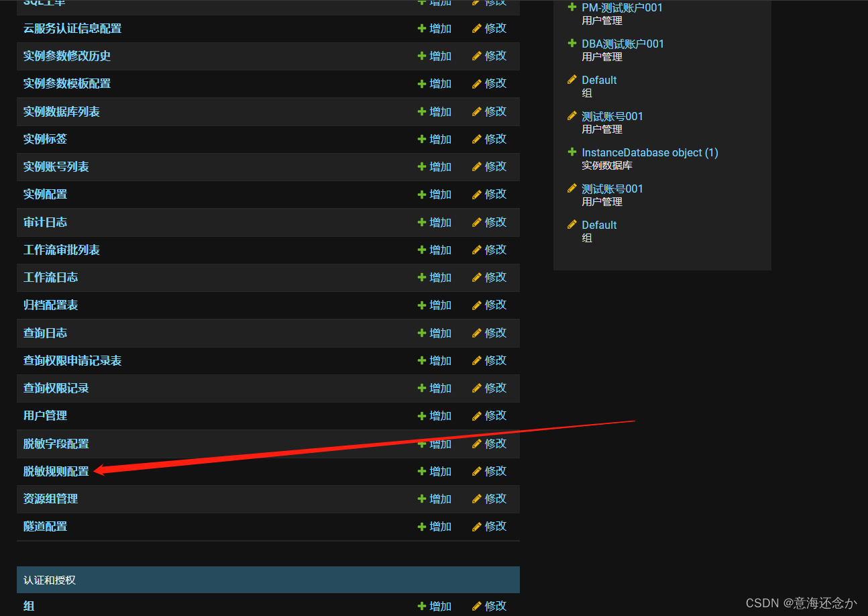Click 修改 in the 脱敏规则配置 row
The width and height of the screenshot is (868, 616).
(490, 471)
